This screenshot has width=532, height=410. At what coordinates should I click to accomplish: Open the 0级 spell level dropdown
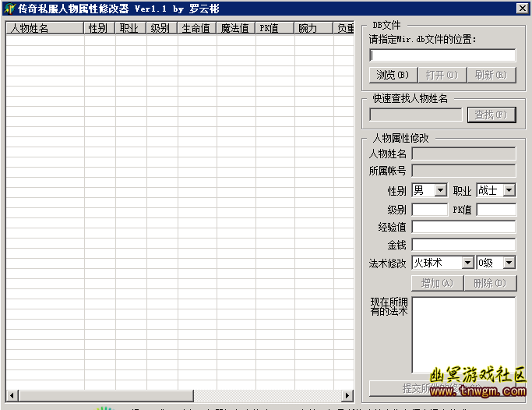[x=509, y=263]
